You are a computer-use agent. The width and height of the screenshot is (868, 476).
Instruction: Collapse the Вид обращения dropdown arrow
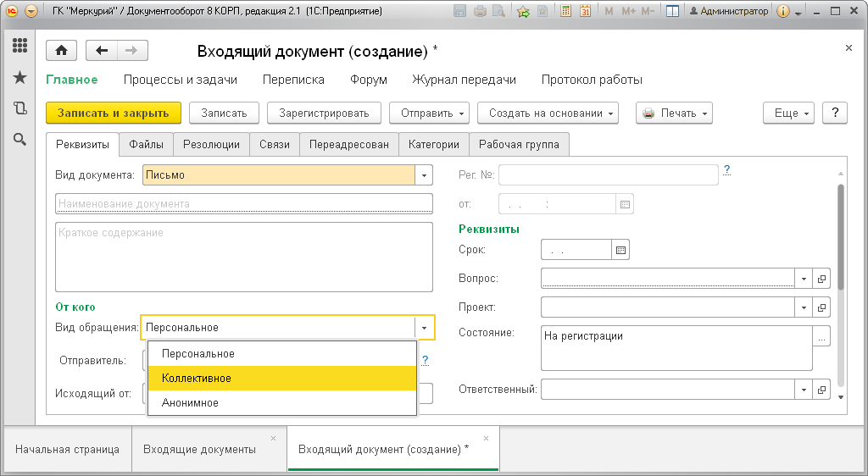(x=424, y=327)
